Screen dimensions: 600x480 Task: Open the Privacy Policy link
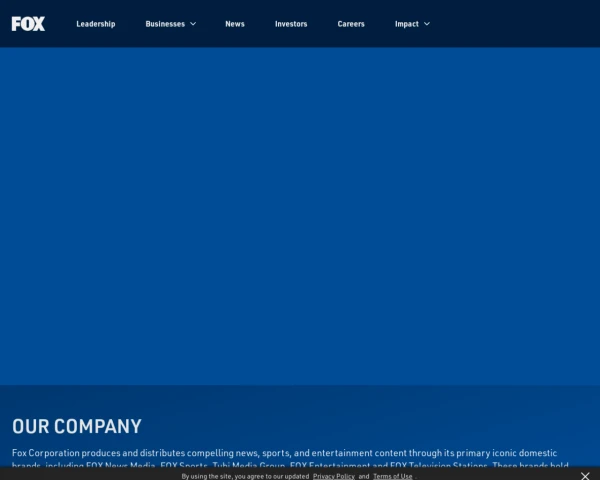tap(334, 476)
